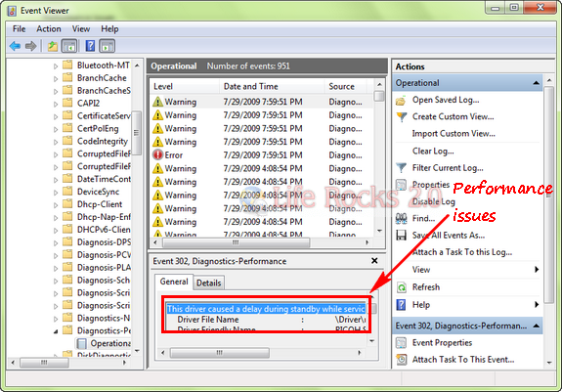Expand the Bluetooth-MT tree node

tap(56, 66)
